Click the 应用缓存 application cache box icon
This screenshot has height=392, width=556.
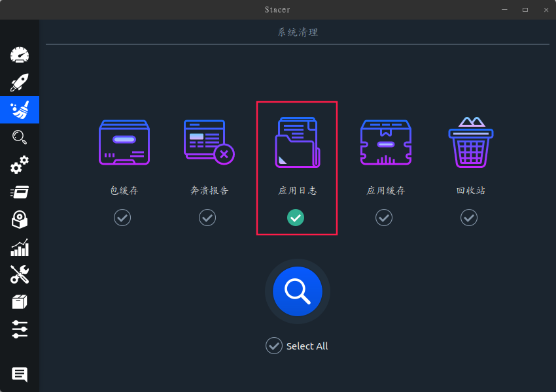pos(386,142)
